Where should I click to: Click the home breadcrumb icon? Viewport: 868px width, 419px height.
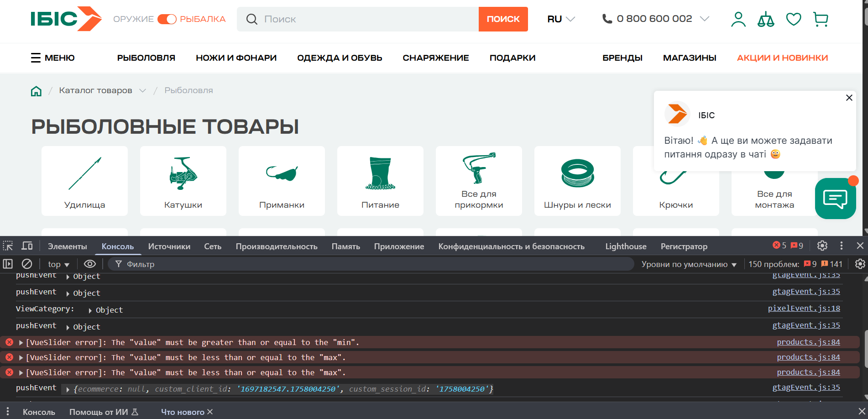[36, 91]
